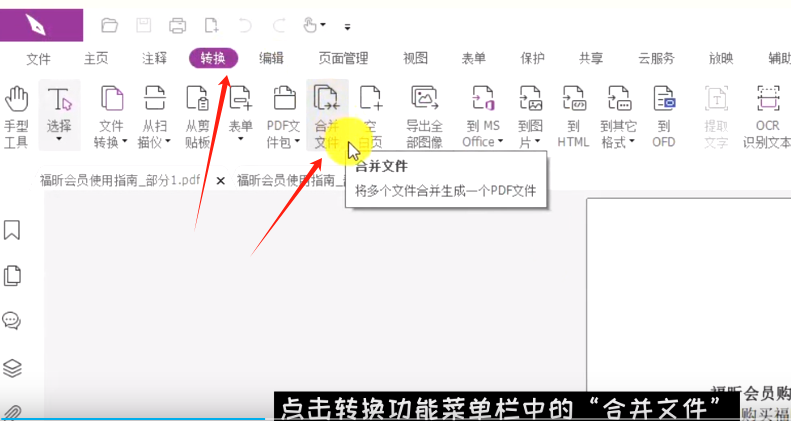Convert 到 MS Office format
This screenshot has height=421, width=791.
483,116
